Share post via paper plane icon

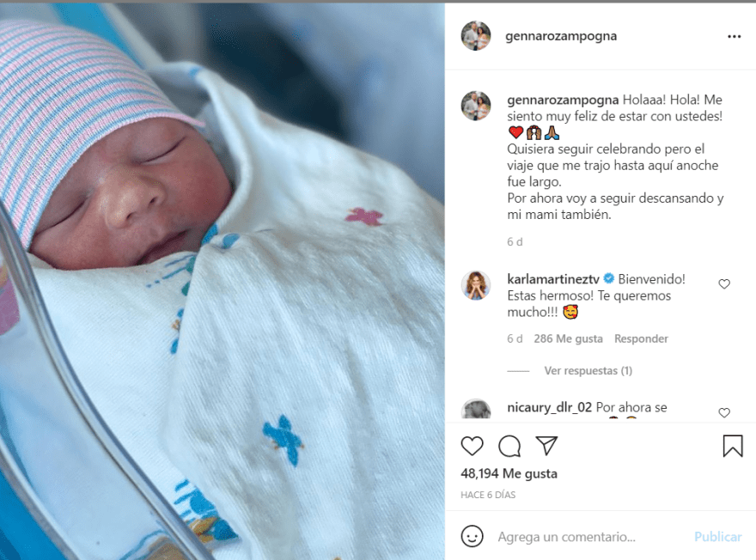pos(546,446)
